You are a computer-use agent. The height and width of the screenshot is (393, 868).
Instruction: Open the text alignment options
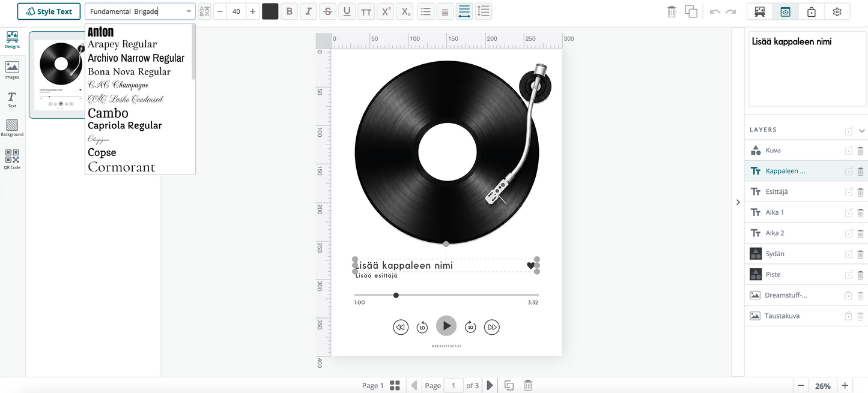[445, 11]
